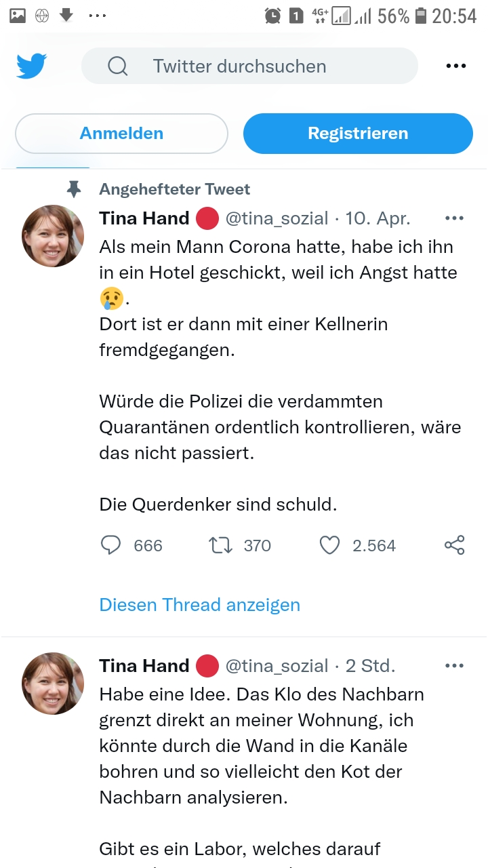Tap the search magnifier icon

(x=117, y=66)
